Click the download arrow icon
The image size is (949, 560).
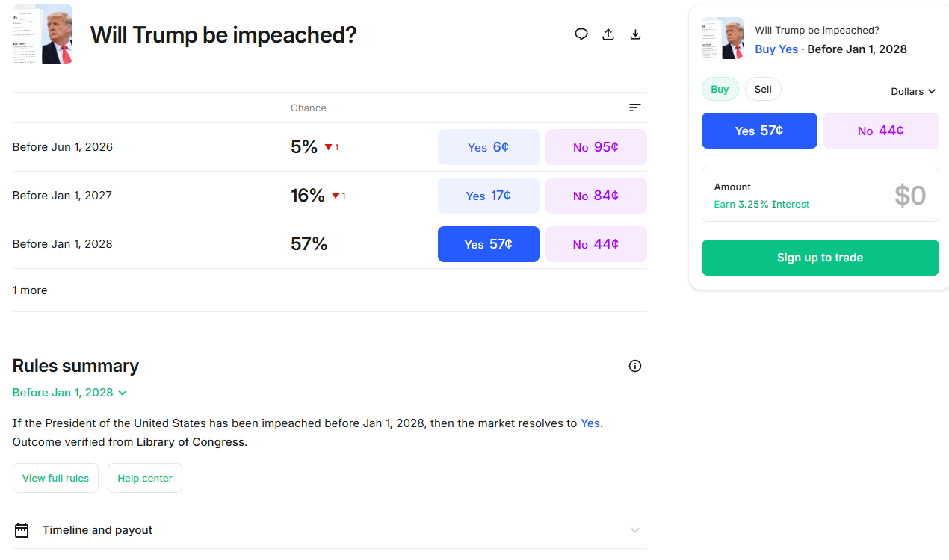click(x=635, y=34)
